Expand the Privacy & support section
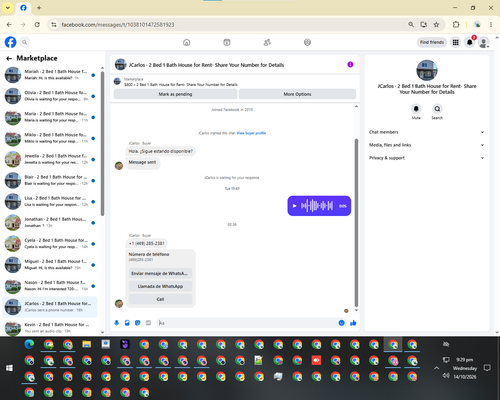The width and height of the screenshot is (500, 400). 427,158
